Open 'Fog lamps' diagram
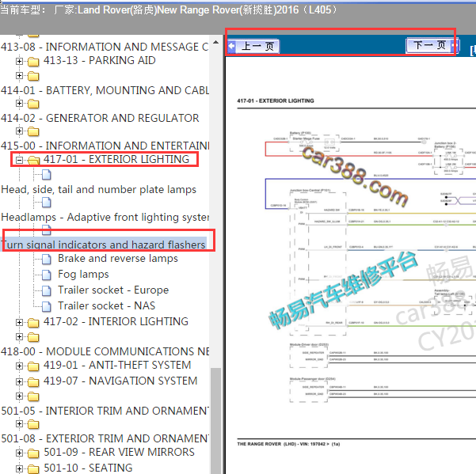The height and width of the screenshot is (474, 476). [x=83, y=274]
